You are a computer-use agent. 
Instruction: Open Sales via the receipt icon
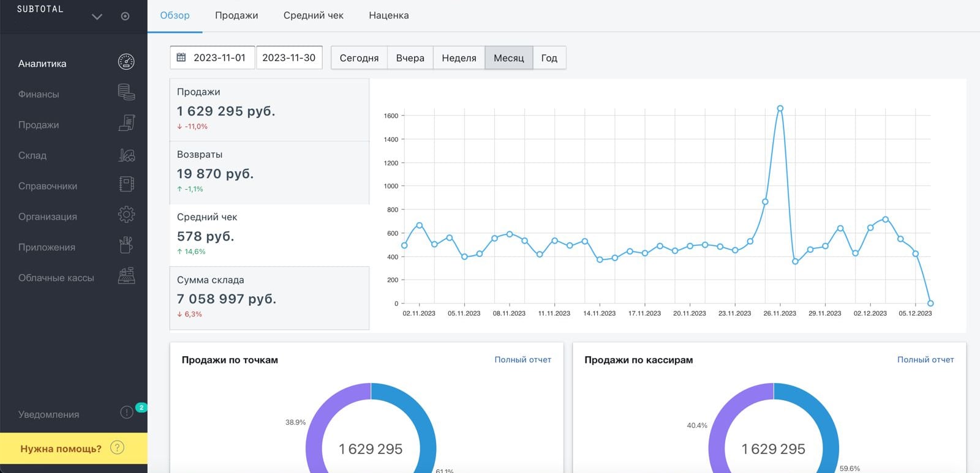126,124
